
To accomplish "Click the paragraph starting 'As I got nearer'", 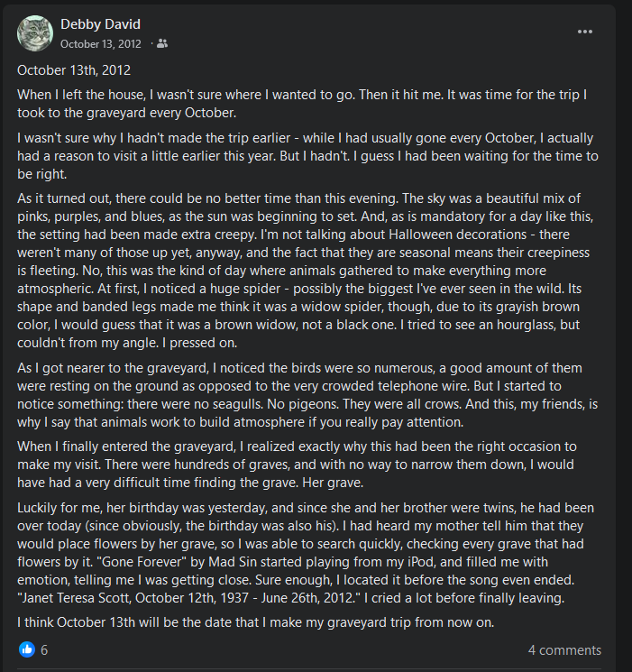I will pyautogui.click(x=307, y=395).
